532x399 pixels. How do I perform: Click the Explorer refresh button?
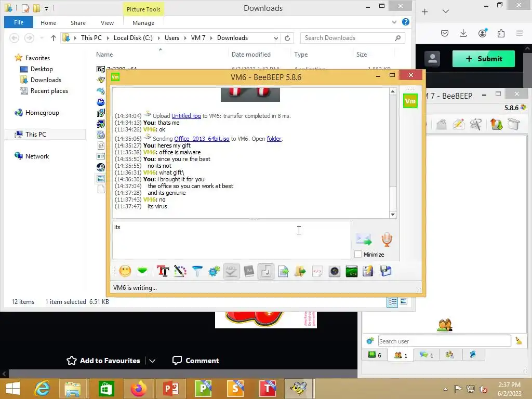(x=287, y=38)
